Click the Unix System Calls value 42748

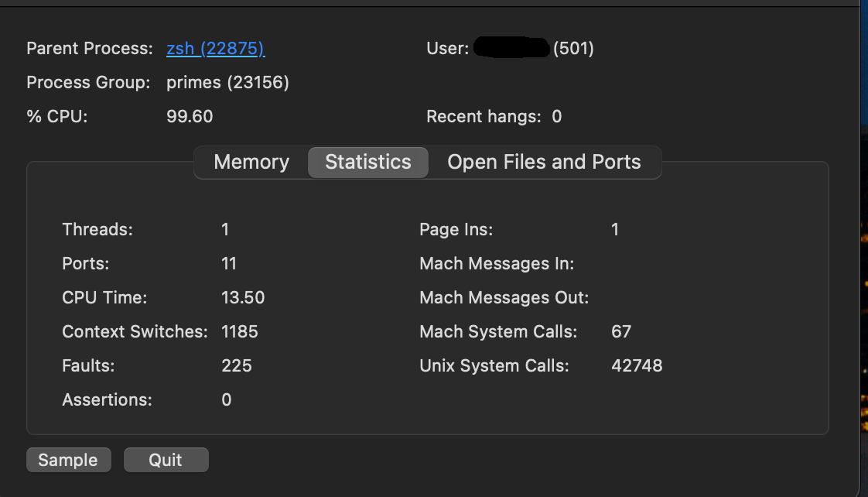pyautogui.click(x=637, y=366)
